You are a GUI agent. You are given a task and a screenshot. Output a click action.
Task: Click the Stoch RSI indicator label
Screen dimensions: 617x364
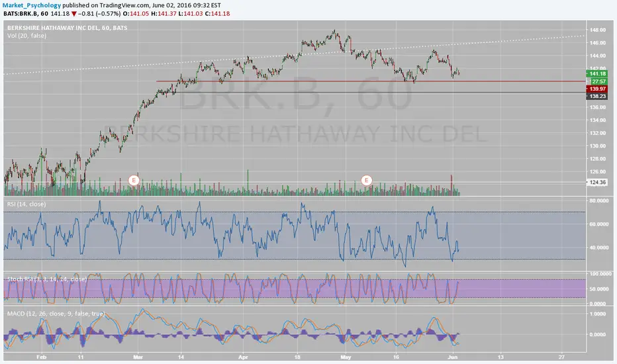tap(47, 279)
